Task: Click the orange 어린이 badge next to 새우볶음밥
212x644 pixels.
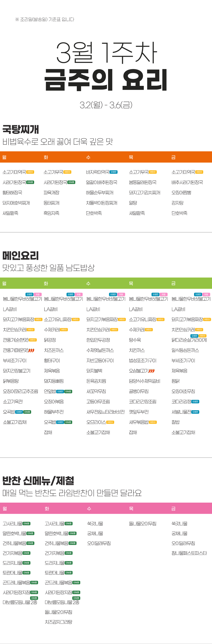Action: [153, 422]
